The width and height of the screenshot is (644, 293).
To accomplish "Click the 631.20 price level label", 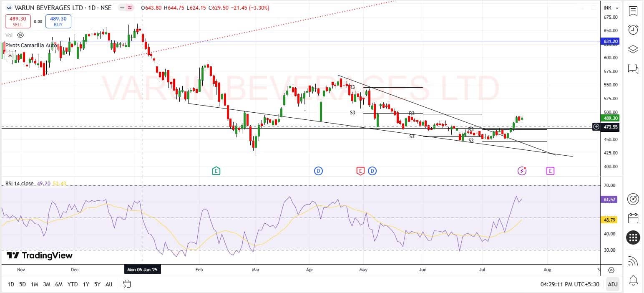I will [611, 41].
